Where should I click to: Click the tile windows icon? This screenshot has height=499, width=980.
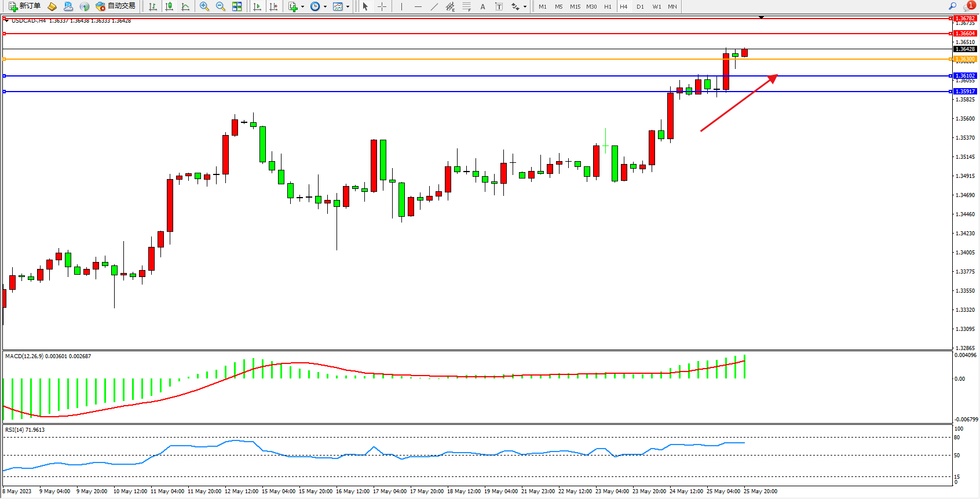click(237, 6)
